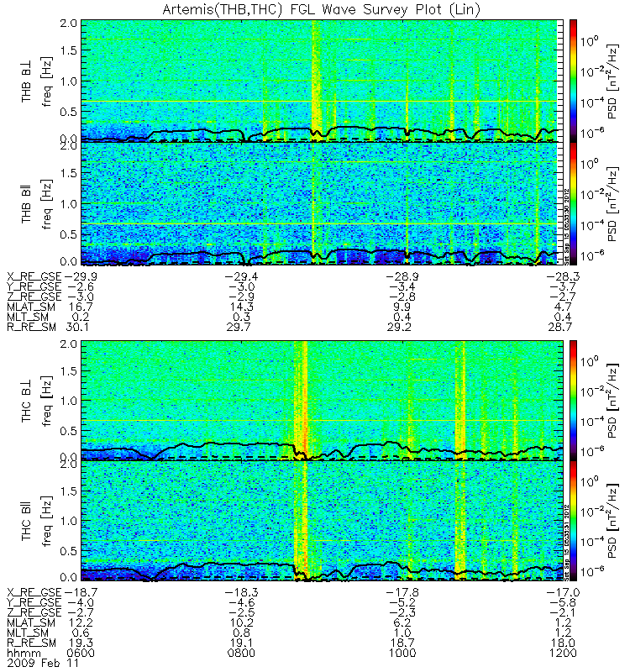The image size is (630, 672).
Task: Click the 'hhmm' row label
Action: click(24, 654)
